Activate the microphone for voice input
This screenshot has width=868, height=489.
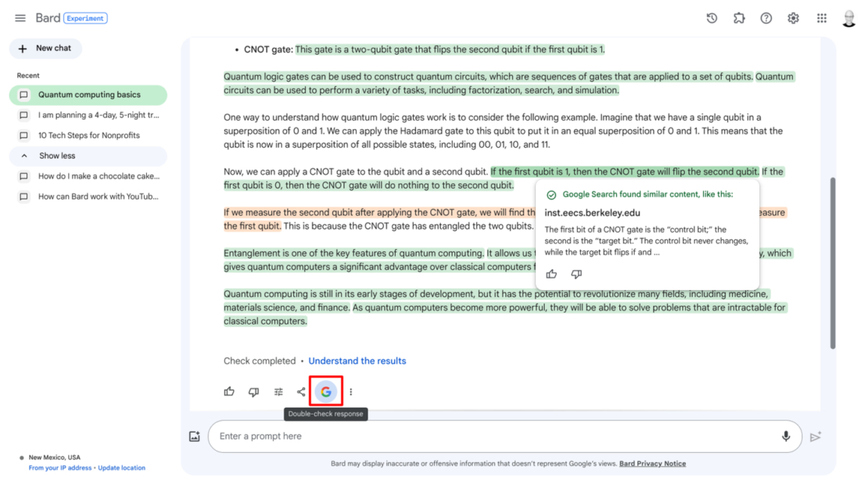click(786, 436)
